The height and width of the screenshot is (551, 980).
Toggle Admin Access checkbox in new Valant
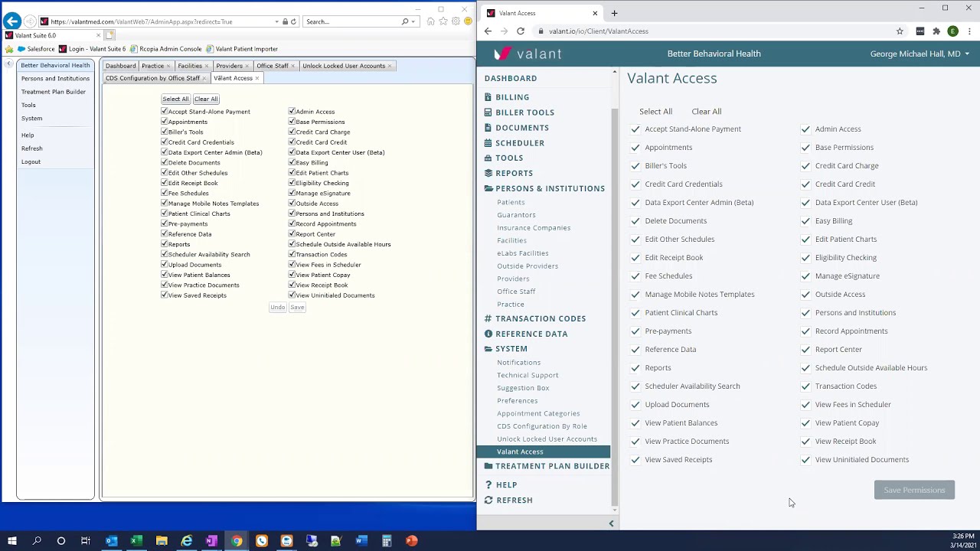(x=805, y=129)
